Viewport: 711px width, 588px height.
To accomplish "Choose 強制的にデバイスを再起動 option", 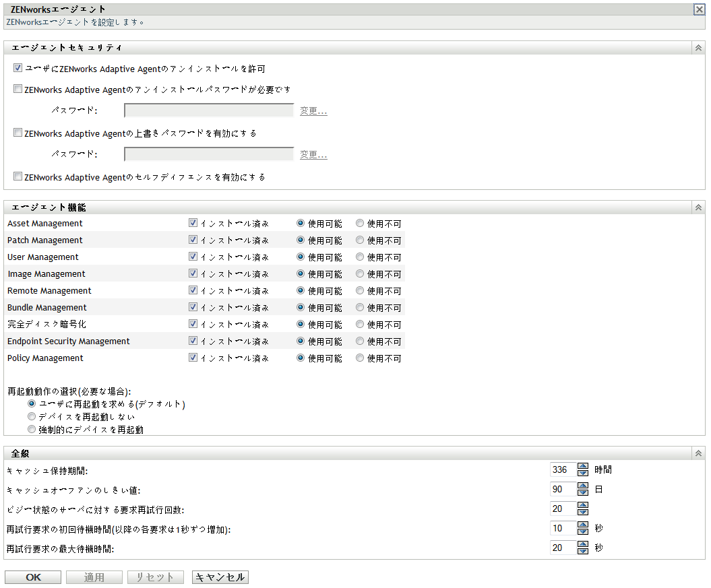I will pos(32,428).
